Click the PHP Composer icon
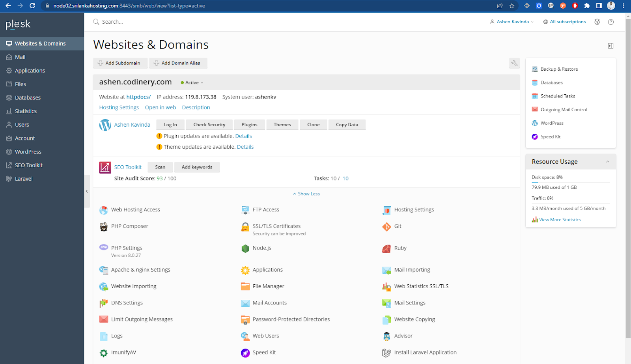This screenshot has width=631, height=364. point(104,226)
